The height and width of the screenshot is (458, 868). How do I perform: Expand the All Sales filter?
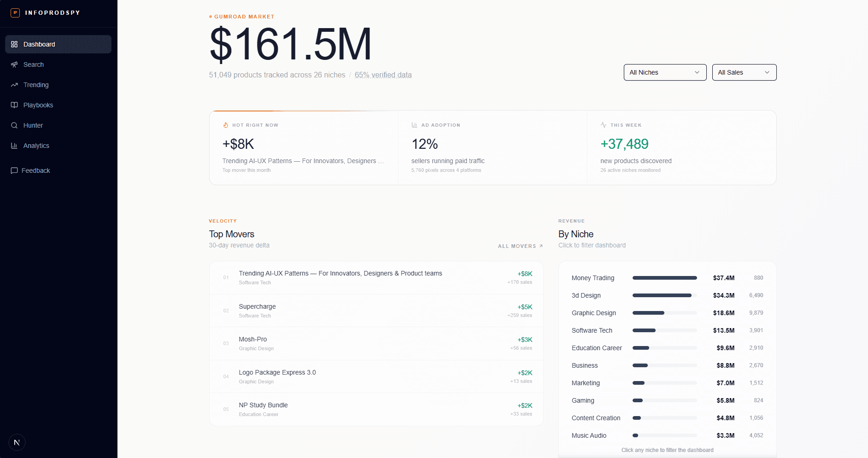(744, 72)
